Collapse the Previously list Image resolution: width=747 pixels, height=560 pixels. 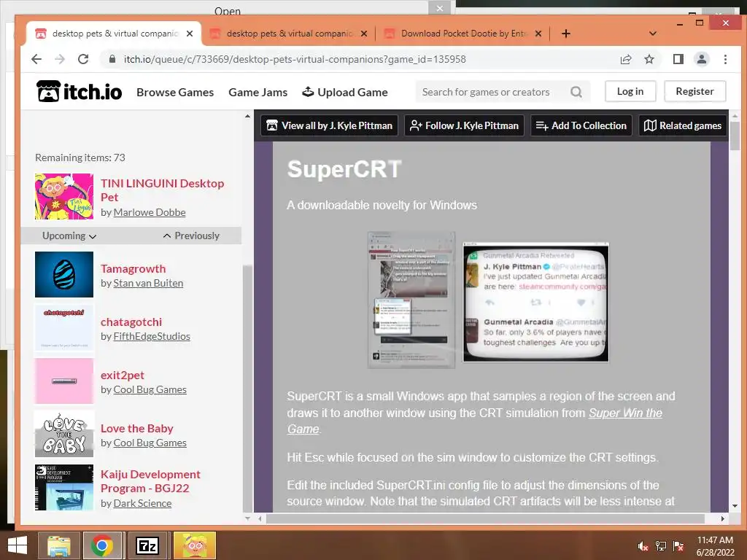191,236
